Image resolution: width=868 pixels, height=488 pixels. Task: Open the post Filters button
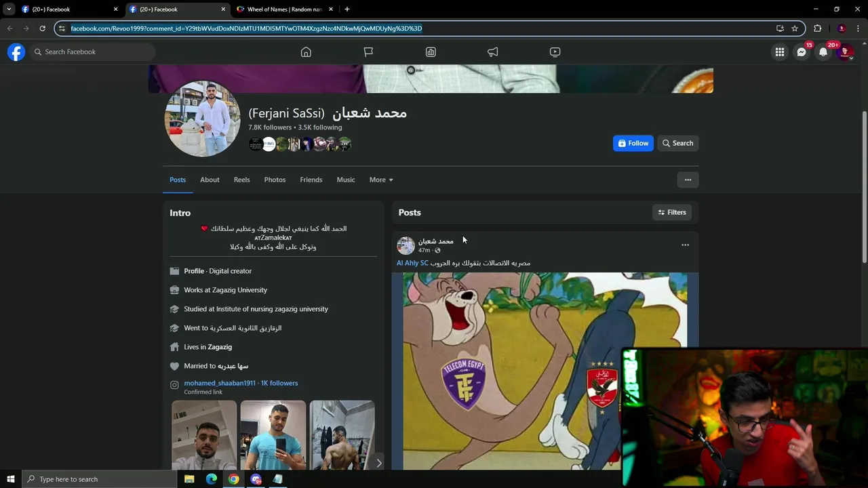(672, 212)
